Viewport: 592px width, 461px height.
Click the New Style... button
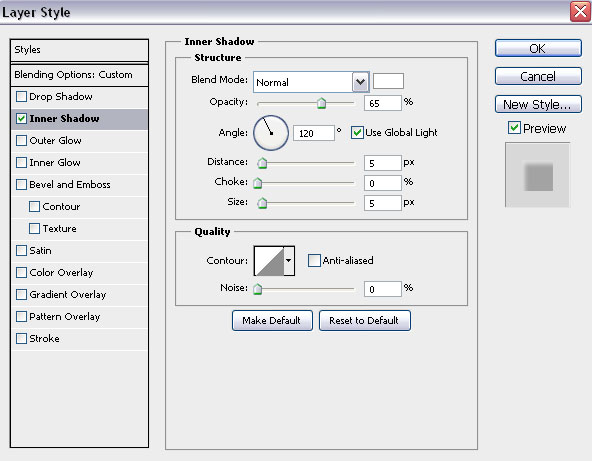pyautogui.click(x=538, y=104)
